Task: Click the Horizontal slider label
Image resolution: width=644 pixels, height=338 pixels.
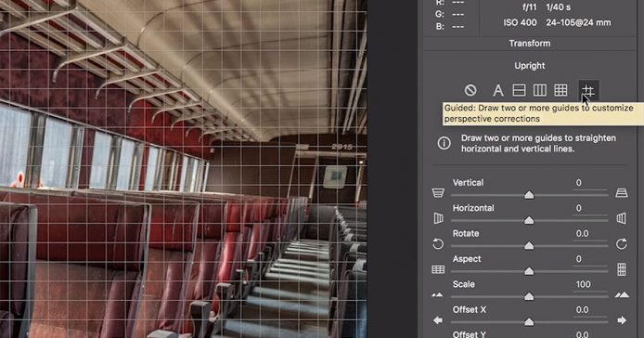Action: coord(473,208)
